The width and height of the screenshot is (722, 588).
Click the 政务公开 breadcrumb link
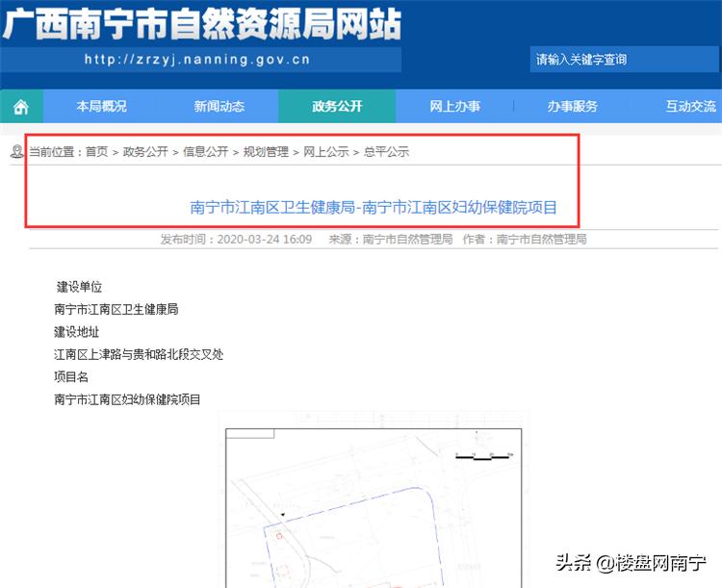click(x=145, y=151)
